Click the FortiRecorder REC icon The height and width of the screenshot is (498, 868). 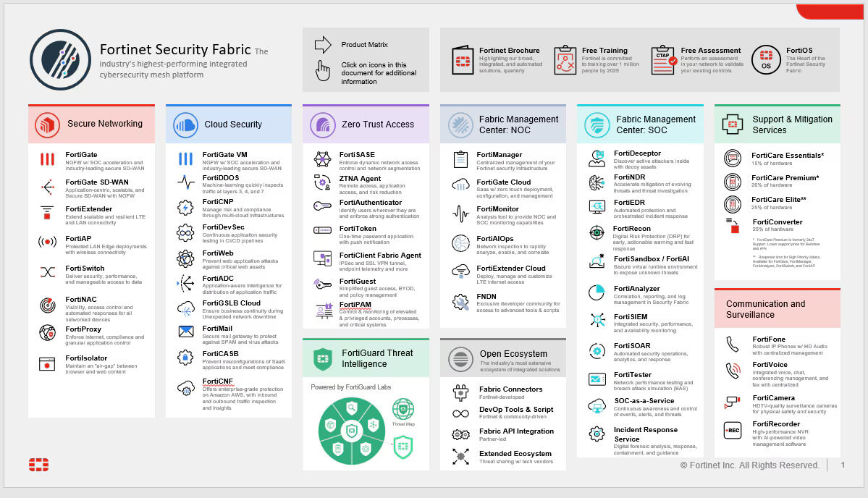coord(733,430)
